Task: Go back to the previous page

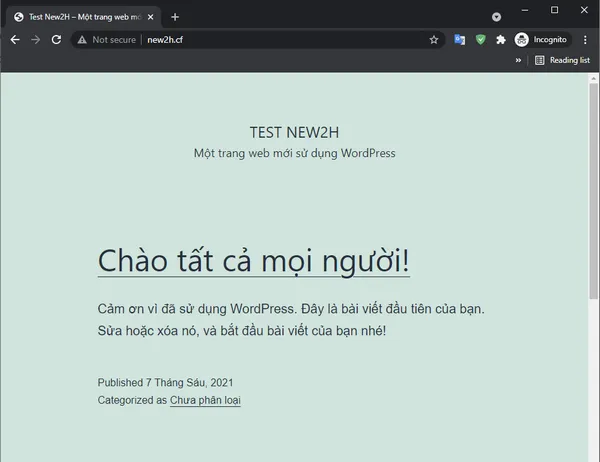Action: pos(15,39)
